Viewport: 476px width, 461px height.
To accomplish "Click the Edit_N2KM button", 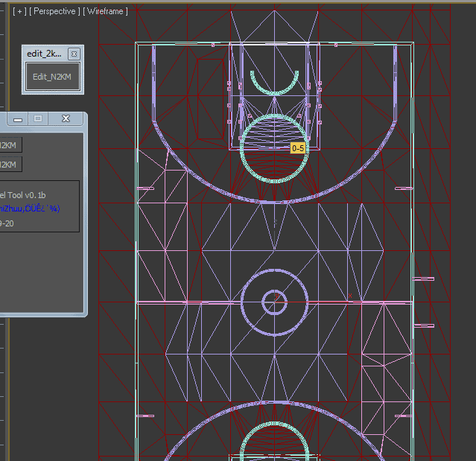I will click(53, 77).
